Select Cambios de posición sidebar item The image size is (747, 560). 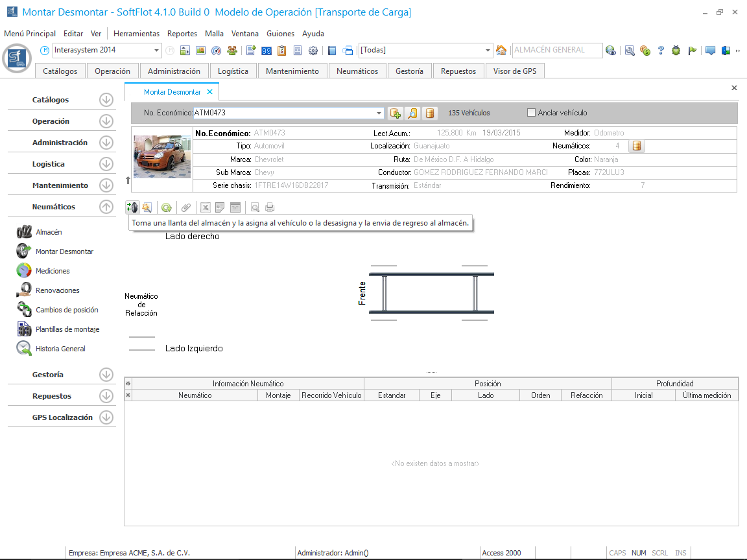[x=67, y=310]
